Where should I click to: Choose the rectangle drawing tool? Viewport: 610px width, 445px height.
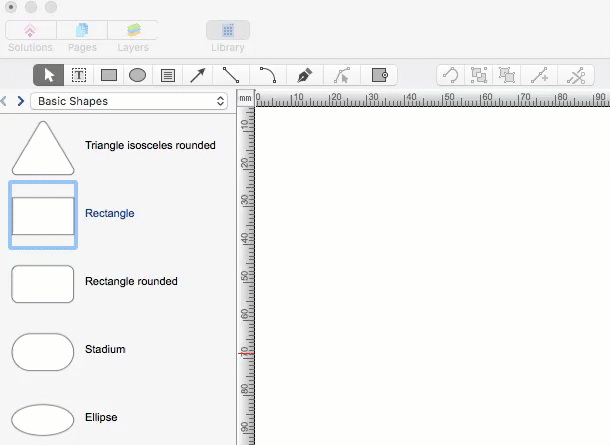(109, 75)
